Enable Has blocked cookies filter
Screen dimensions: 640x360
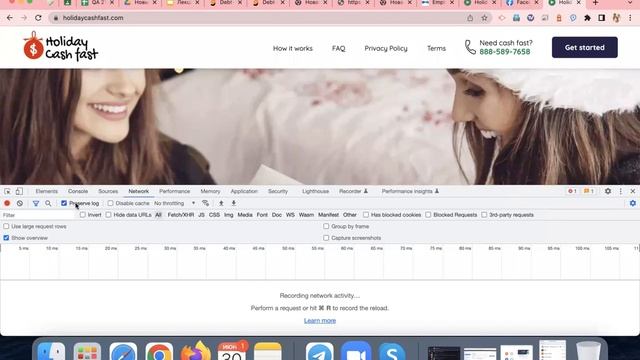[x=366, y=215]
